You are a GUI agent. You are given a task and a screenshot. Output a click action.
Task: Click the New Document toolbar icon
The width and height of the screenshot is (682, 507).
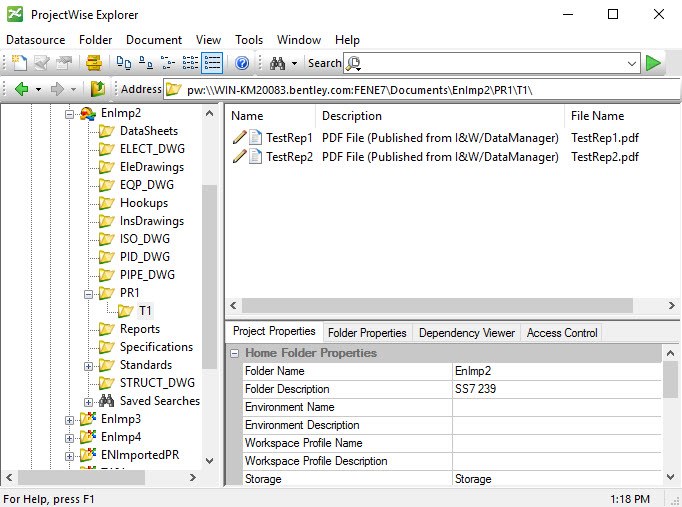point(19,63)
